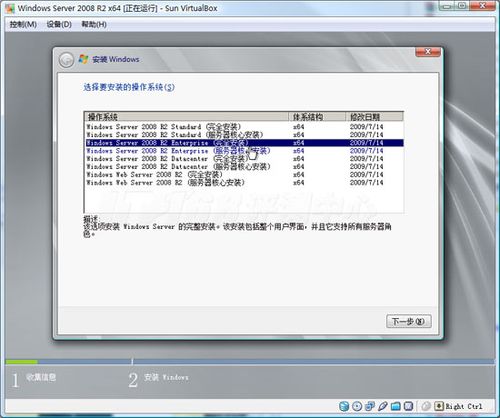The image size is (500, 418).
Task: Select Server 2008 R2 Standard (服务器核心安装) row
Action: 244,135
